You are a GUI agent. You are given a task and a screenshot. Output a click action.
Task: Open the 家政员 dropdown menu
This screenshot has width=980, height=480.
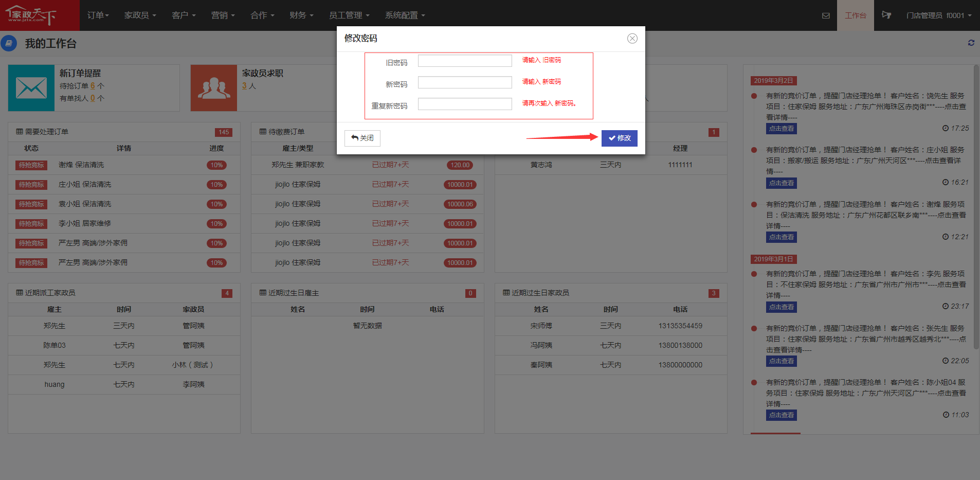coord(140,15)
